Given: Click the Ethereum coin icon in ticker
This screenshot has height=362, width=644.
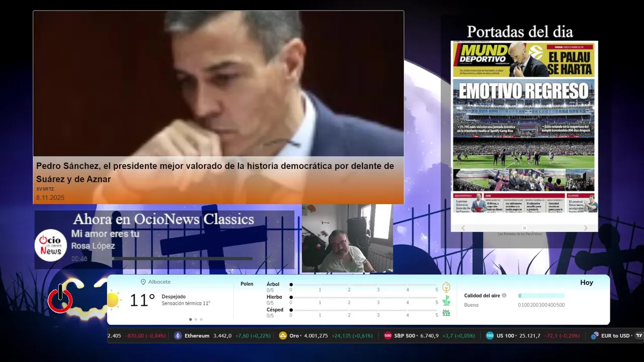Looking at the screenshot, I should click(178, 336).
